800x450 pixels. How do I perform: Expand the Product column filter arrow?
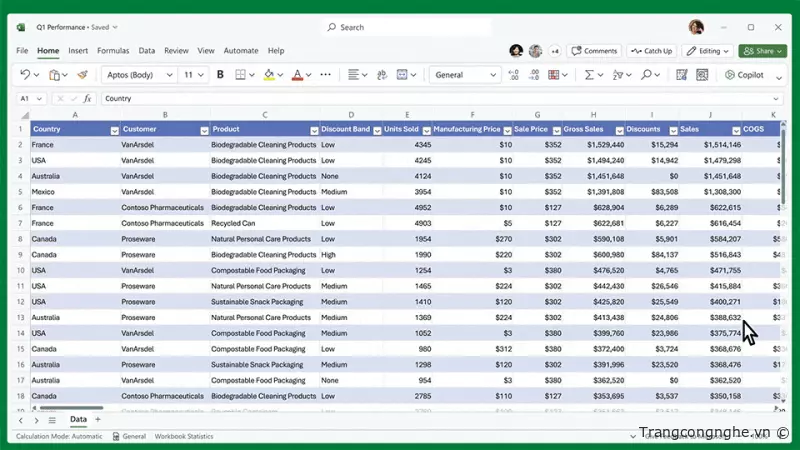click(x=312, y=129)
